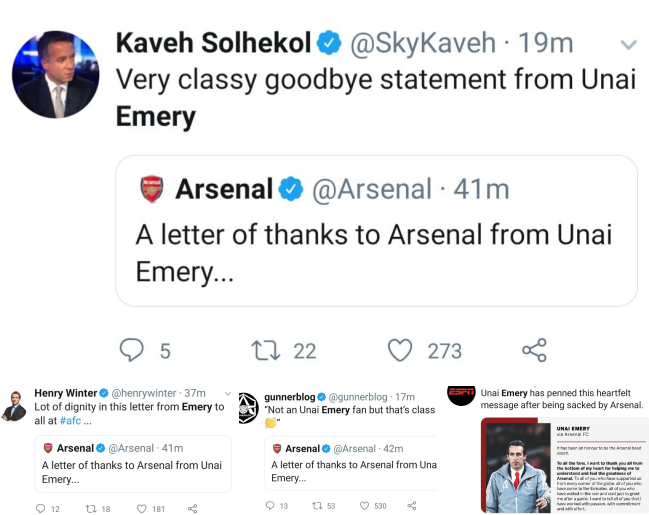Screen dimensions: 649x515
Task: Reply to Henry Winter's tweet
Action: coord(40,509)
